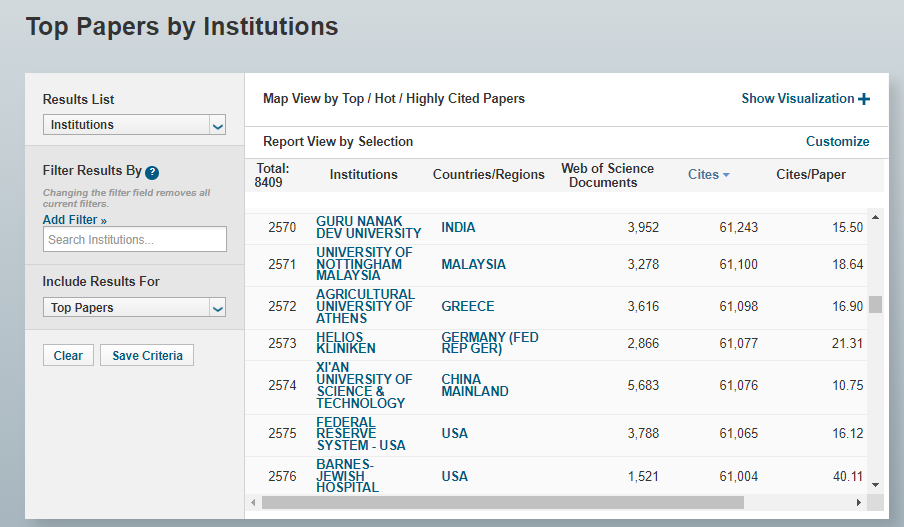
Task: Open the Customize link
Action: 837,141
